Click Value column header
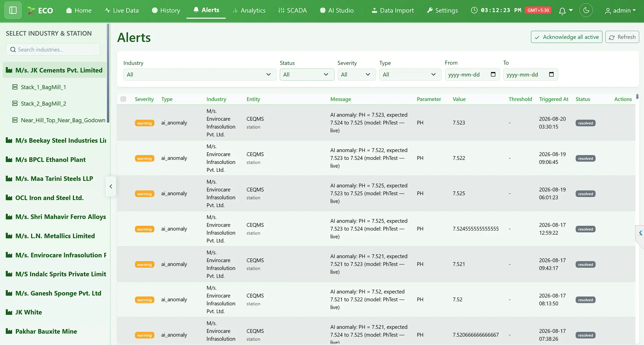 [459, 99]
